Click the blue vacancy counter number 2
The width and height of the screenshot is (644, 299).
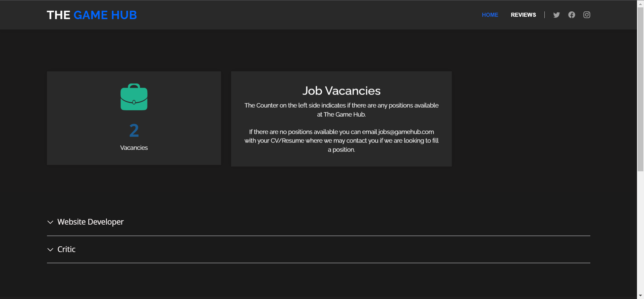point(134,130)
